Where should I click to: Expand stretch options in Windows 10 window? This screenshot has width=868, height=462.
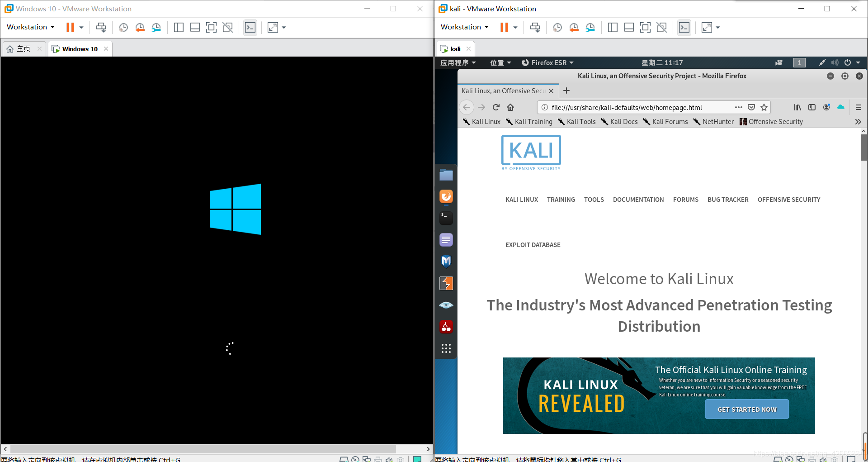[x=284, y=27]
